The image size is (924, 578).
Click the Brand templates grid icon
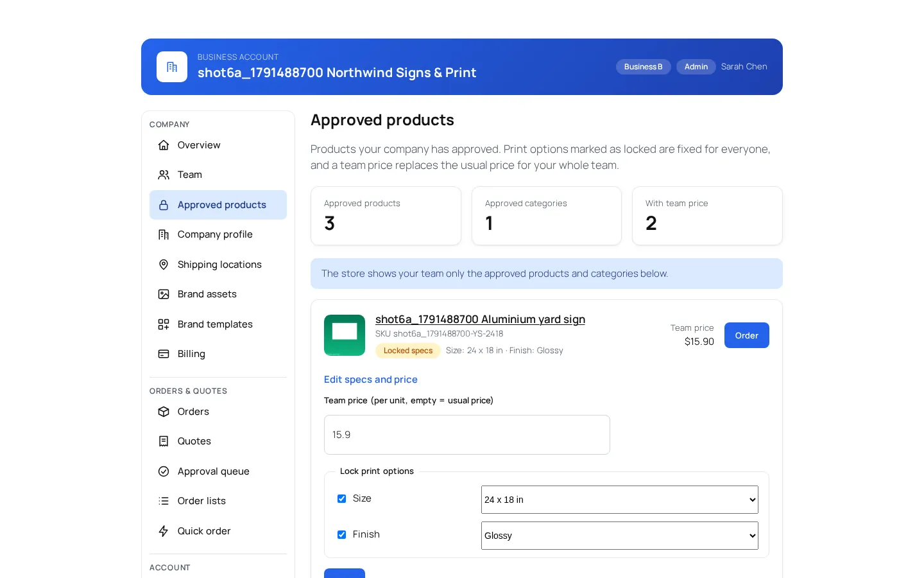(x=164, y=324)
